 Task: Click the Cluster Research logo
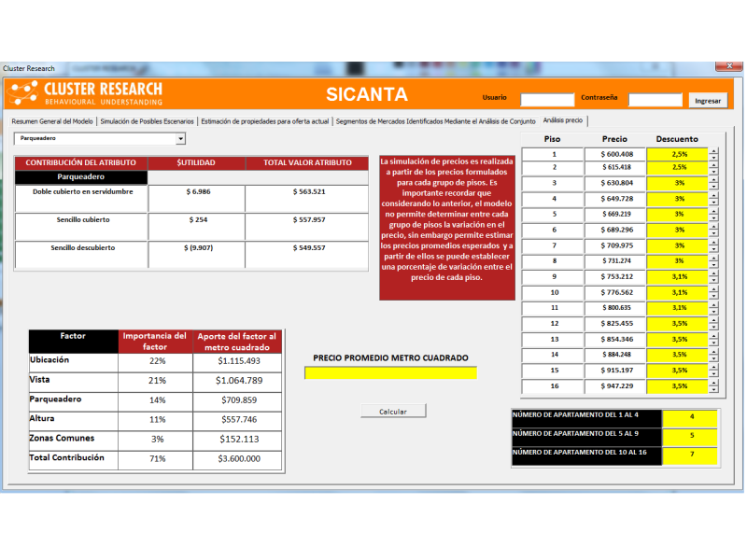[86, 92]
